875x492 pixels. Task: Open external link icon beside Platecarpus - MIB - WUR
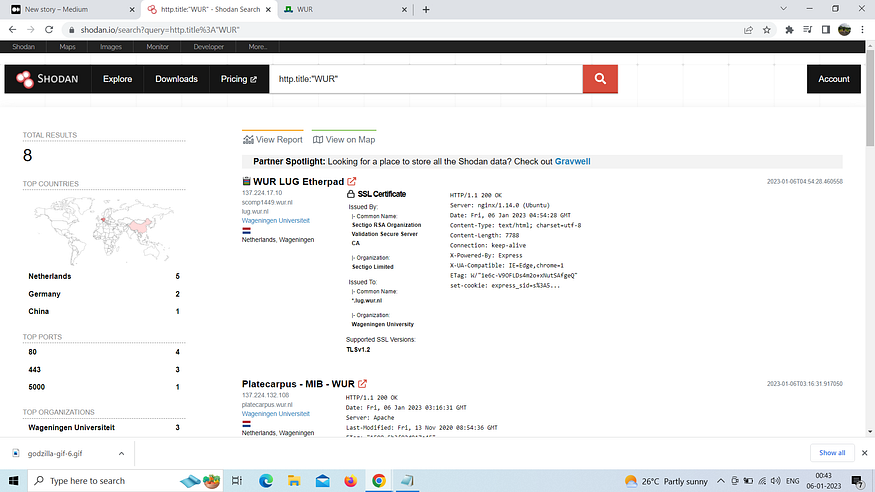click(363, 384)
